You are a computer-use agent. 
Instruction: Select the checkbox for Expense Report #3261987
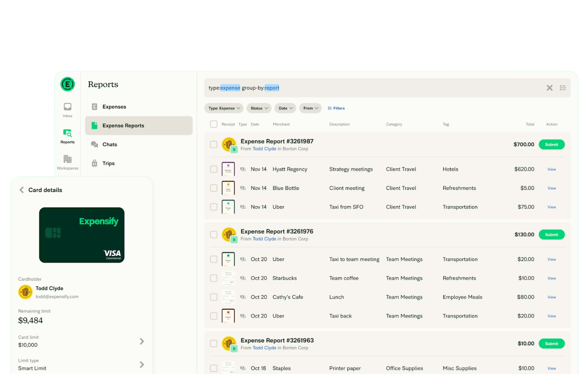[x=213, y=144]
